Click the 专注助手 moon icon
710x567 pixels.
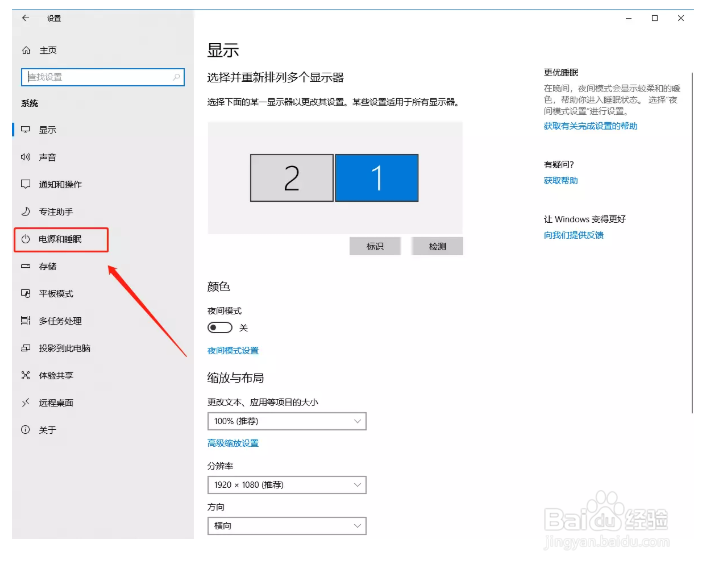26,211
